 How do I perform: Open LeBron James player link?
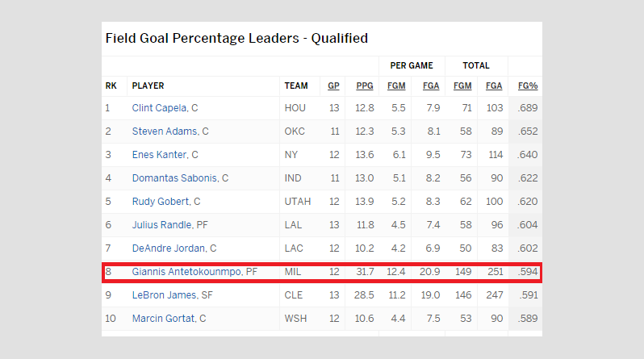pos(164,295)
